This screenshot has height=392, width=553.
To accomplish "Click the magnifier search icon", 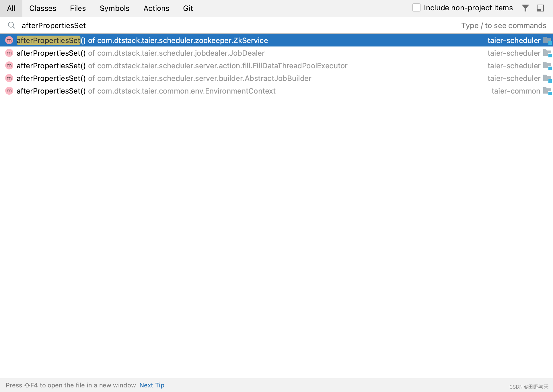I will [11, 26].
